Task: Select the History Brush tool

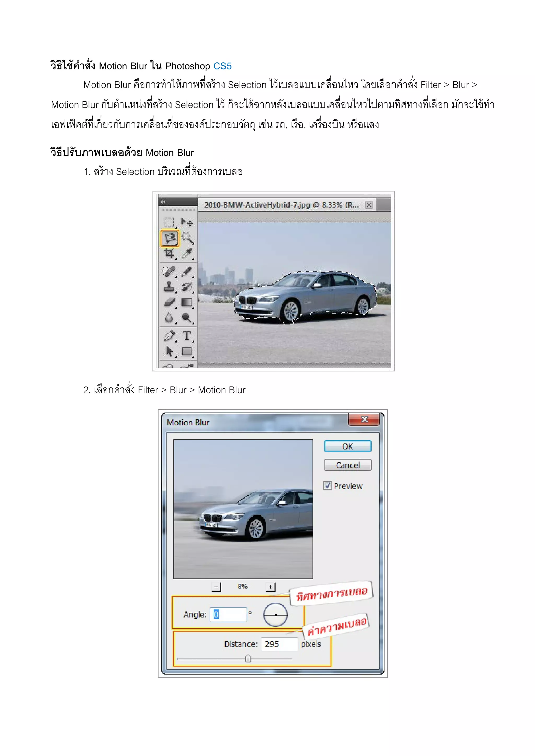Action: tap(187, 287)
